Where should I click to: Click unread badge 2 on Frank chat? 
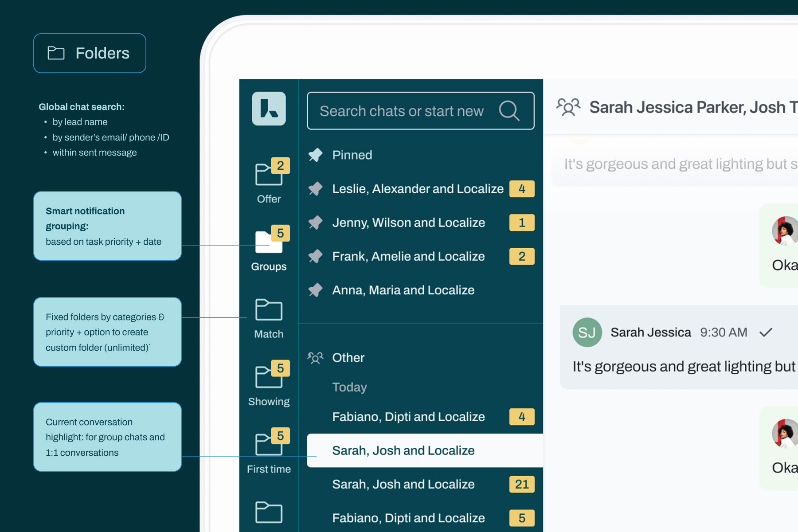coord(522,256)
